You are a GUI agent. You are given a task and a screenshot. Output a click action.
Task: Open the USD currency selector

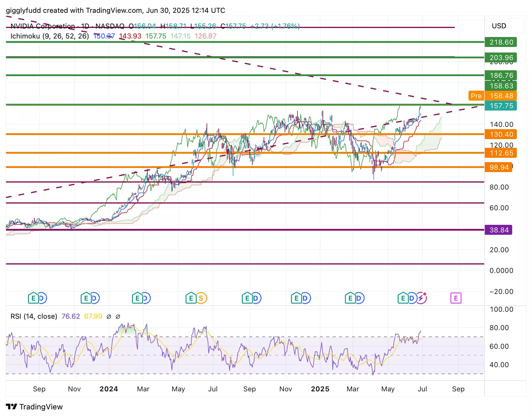point(505,26)
